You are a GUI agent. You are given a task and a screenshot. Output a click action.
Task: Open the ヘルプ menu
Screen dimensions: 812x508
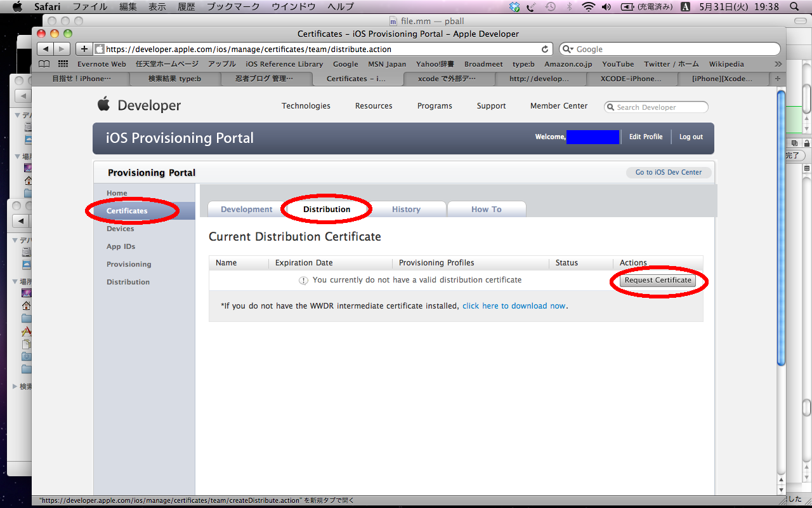tap(341, 6)
